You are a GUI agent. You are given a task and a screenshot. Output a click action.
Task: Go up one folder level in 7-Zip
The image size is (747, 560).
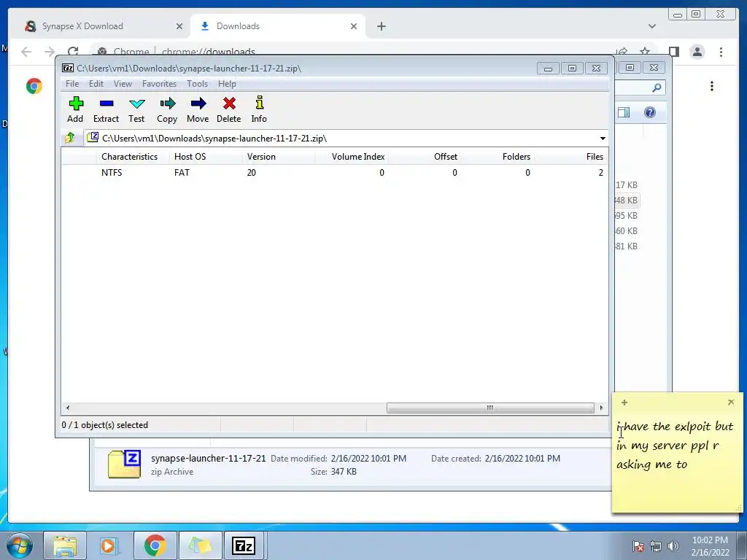click(70, 138)
